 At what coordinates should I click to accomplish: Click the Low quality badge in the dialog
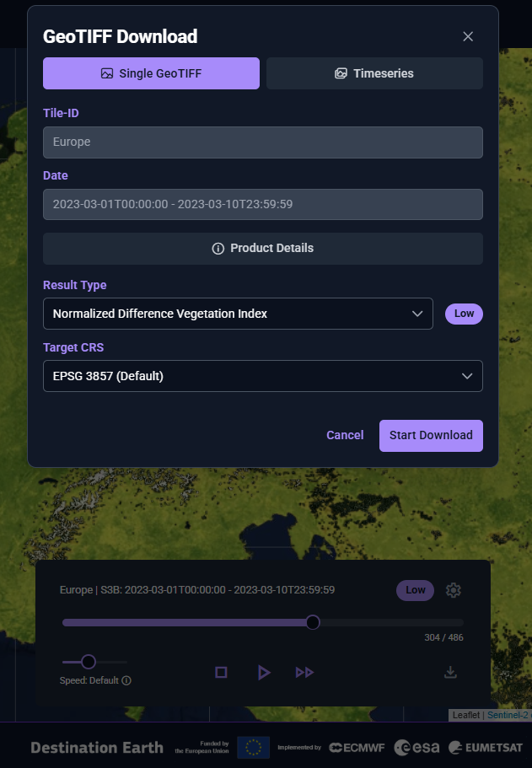click(x=464, y=314)
